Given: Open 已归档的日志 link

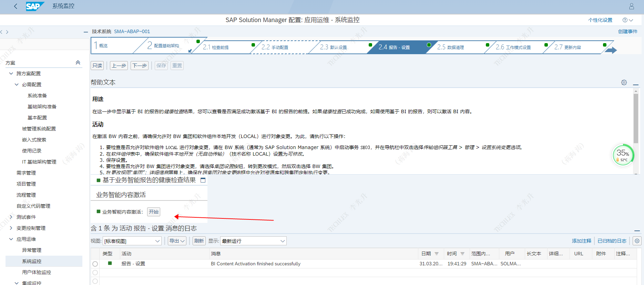Looking at the screenshot, I should [x=612, y=241].
